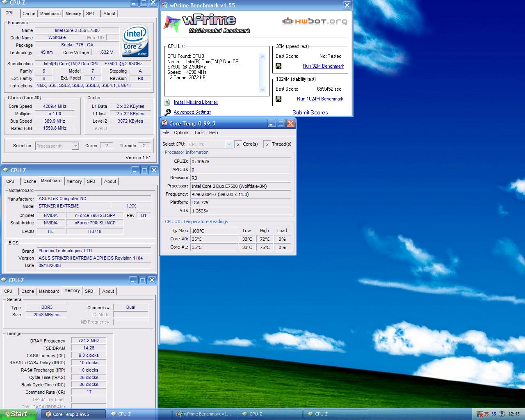Open the File menu in Core Temp
Image resolution: width=525 pixels, height=420 pixels.
pyautogui.click(x=166, y=133)
